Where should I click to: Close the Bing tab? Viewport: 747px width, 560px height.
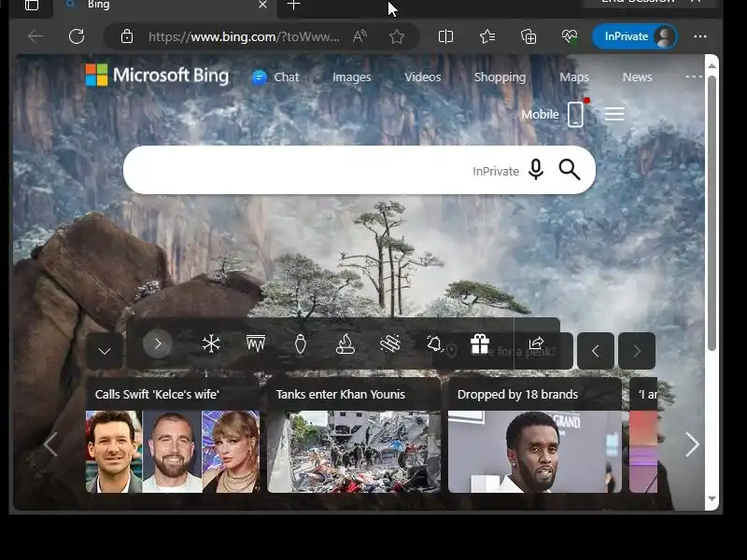pyautogui.click(x=262, y=5)
